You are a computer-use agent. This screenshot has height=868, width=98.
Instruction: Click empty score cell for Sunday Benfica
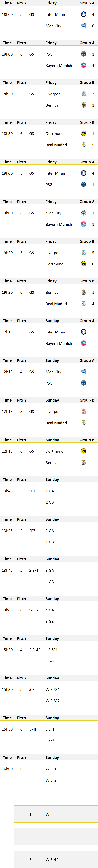click(93, 462)
